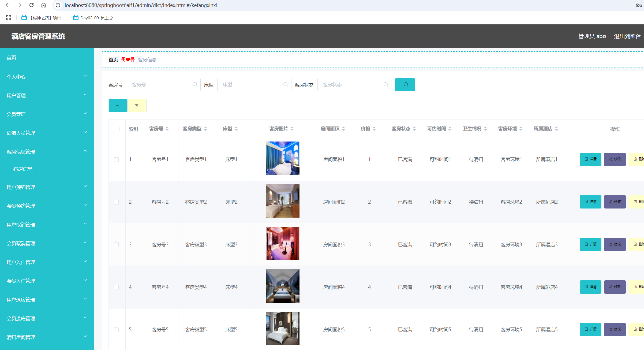Click the teal search magnifier button
The height and width of the screenshot is (350, 644).
coord(405,85)
